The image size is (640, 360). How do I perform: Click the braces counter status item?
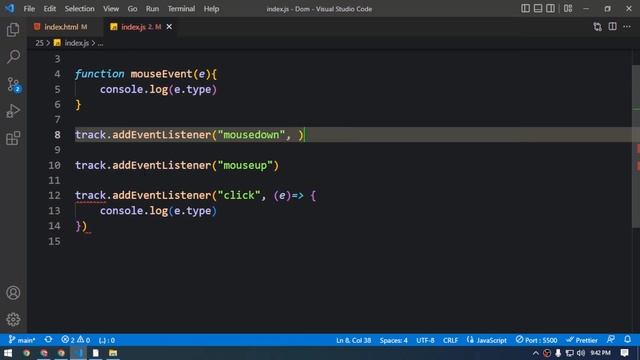107,340
